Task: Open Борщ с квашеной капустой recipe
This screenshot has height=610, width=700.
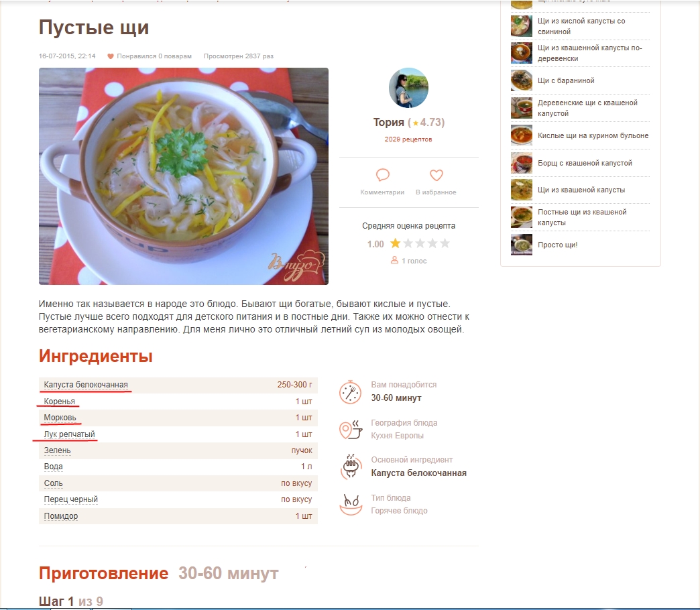Action: [x=585, y=164]
